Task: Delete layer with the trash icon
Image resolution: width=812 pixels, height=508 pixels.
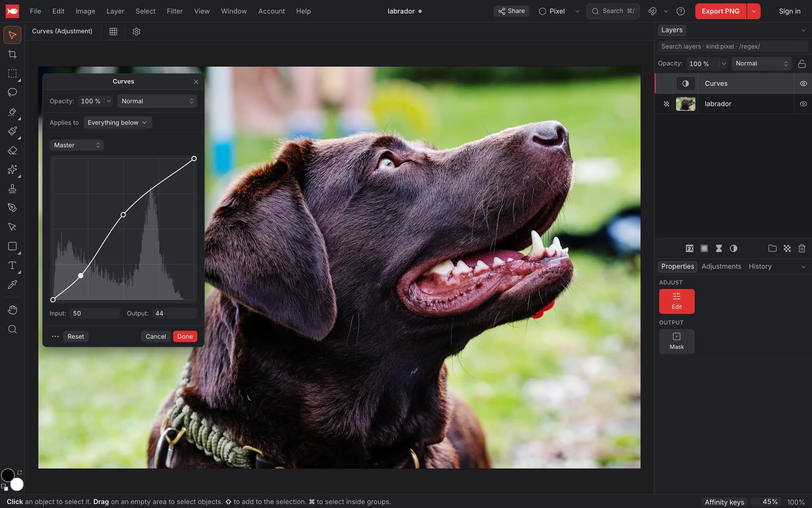Action: (x=801, y=248)
